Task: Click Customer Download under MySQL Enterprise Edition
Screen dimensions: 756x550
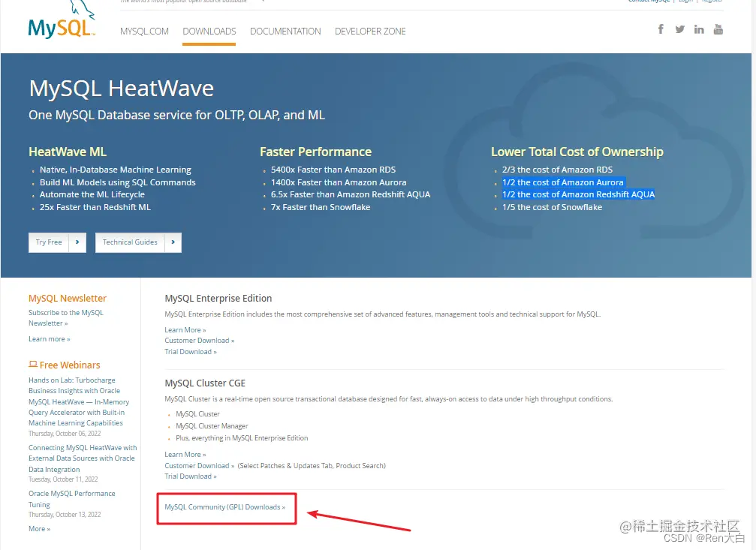Action: (200, 341)
